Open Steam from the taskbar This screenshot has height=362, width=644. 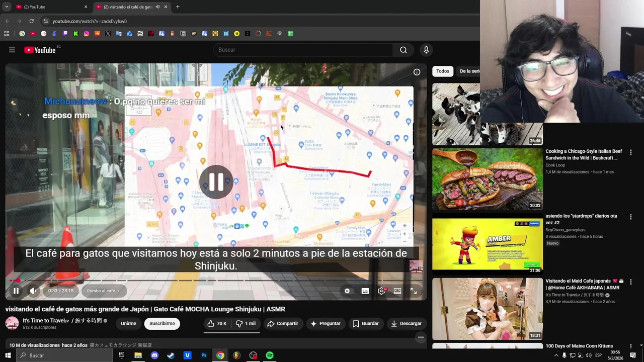tap(171, 355)
